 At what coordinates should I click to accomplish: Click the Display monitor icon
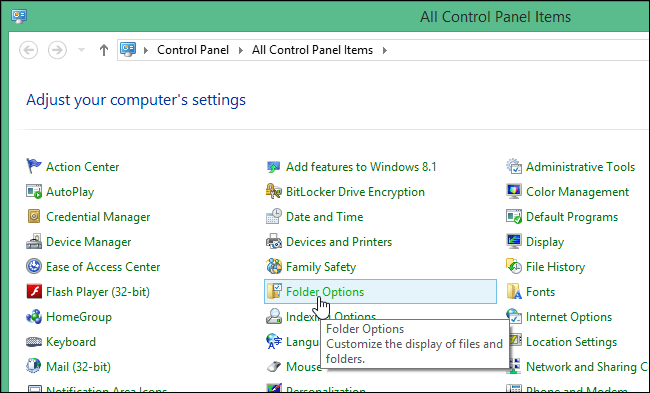click(514, 241)
